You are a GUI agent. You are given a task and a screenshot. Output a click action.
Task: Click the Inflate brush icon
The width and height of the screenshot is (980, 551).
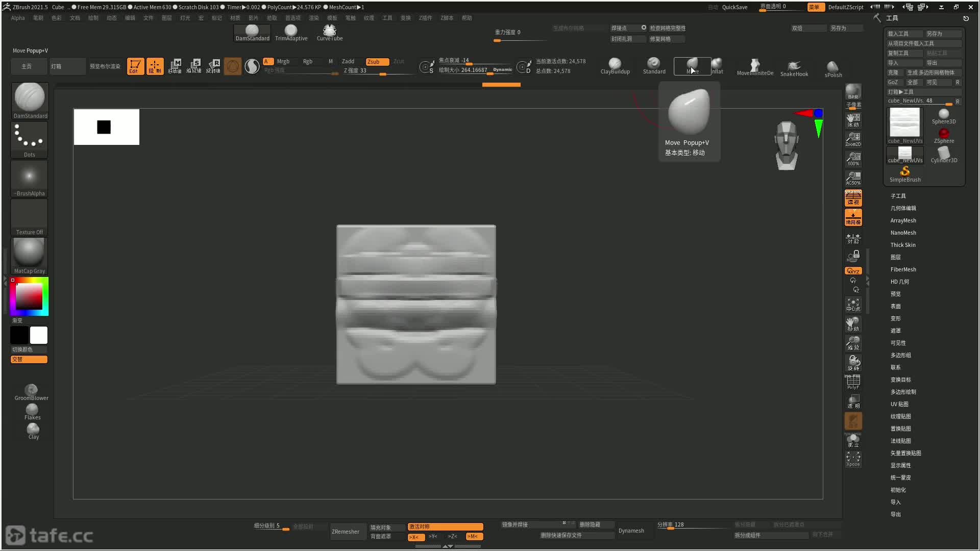click(715, 65)
